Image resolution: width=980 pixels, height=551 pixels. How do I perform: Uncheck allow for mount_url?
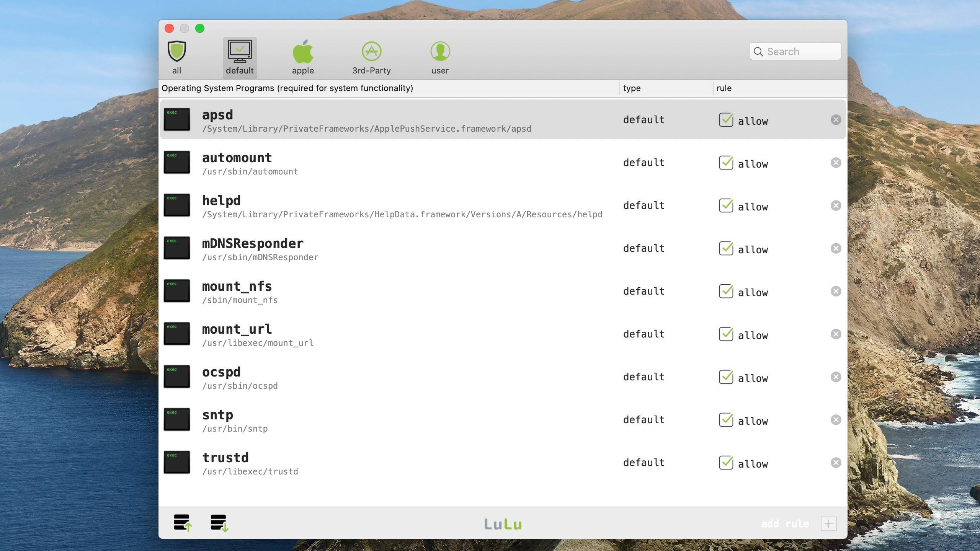pos(726,334)
